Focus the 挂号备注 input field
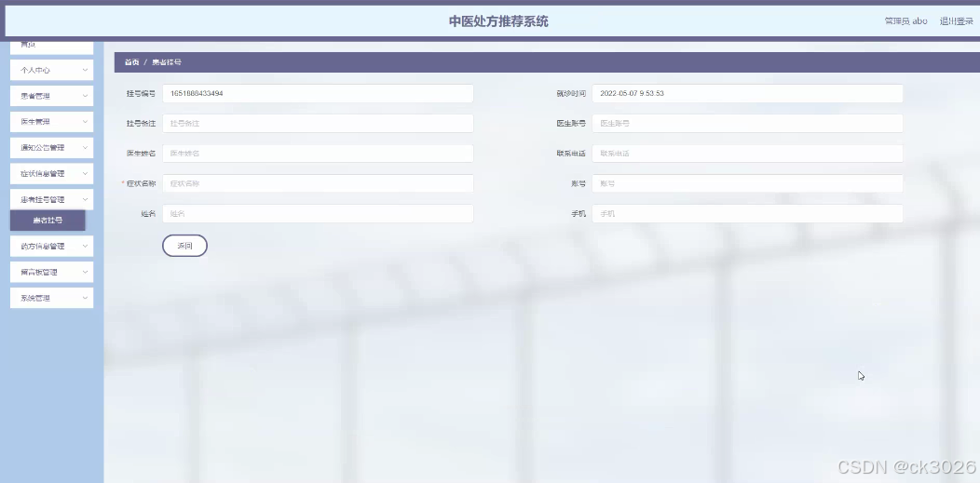The image size is (980, 483). pyautogui.click(x=318, y=124)
